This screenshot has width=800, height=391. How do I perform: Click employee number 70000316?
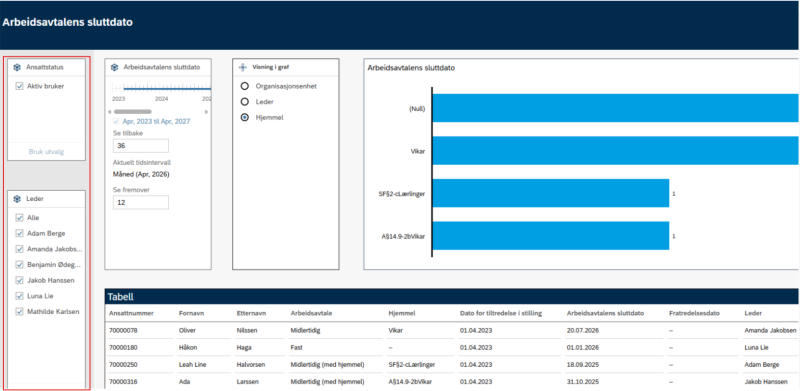[123, 381]
